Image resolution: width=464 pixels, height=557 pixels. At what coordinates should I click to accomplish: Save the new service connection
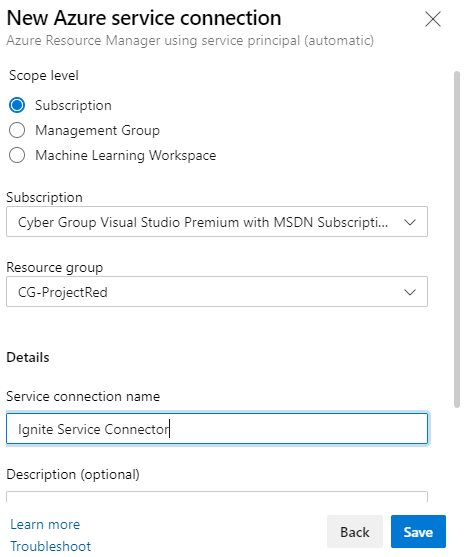[418, 532]
